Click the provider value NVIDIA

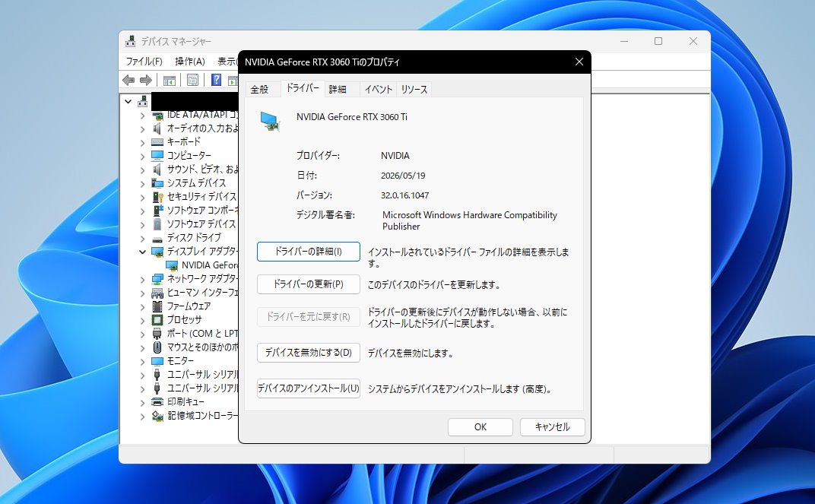(x=395, y=156)
